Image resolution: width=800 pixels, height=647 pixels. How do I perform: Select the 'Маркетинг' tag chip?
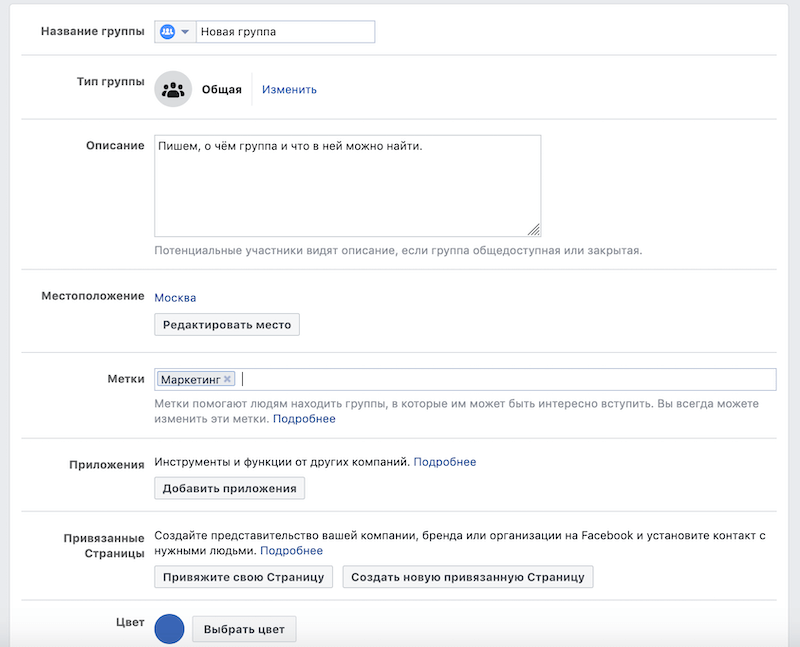coord(191,379)
